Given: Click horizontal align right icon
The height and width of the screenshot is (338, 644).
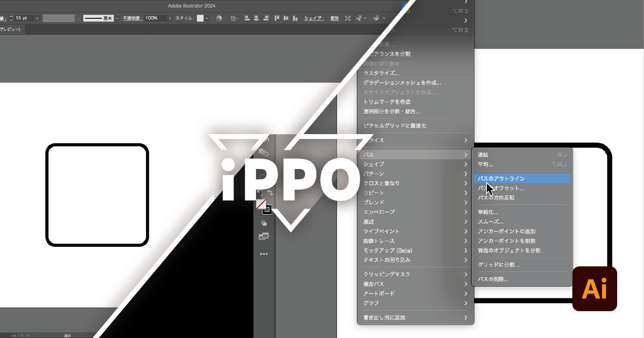Looking at the screenshot, I should (266, 18).
